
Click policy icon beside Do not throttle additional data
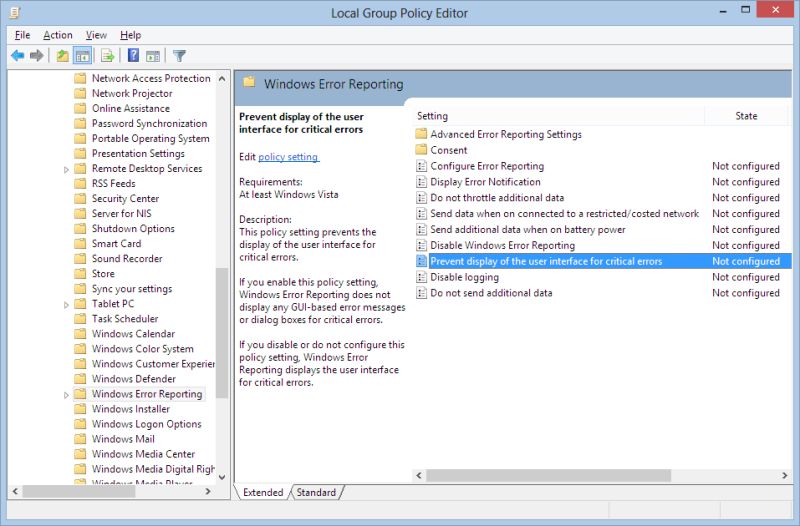(x=421, y=197)
